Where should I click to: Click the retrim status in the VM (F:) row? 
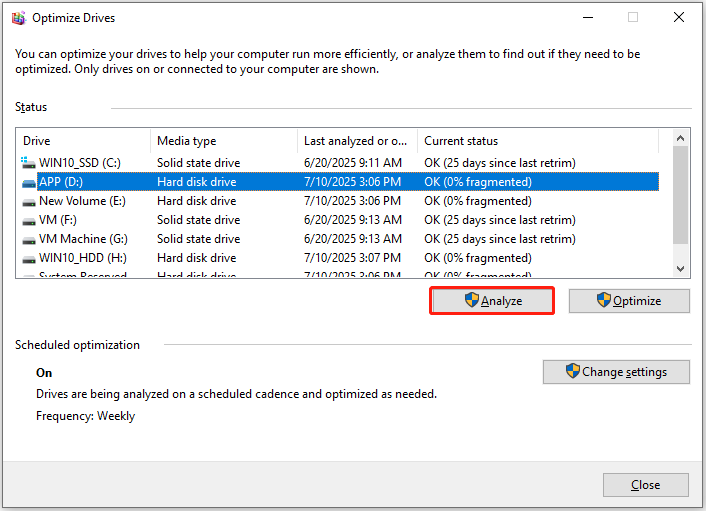coord(500,220)
